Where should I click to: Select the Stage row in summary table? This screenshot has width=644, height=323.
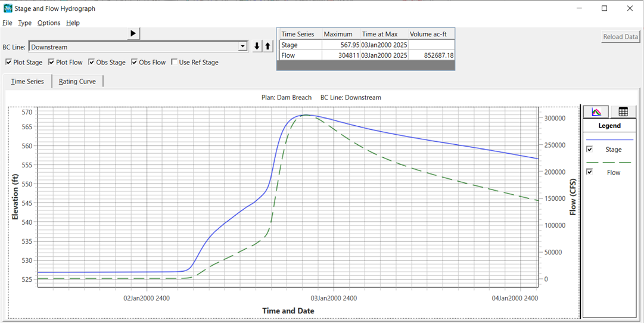point(366,45)
